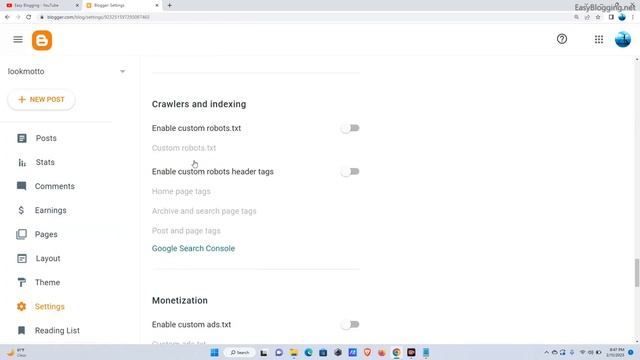Create a new post with NEW POST
Image resolution: width=640 pixels, height=360 pixels.
[41, 100]
